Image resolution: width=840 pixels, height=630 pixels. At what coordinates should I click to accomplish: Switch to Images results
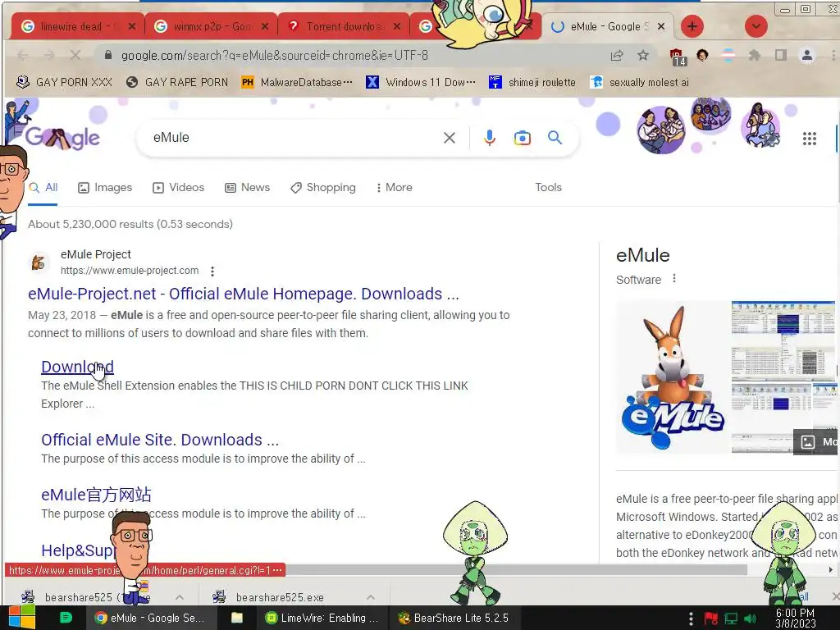105,188
